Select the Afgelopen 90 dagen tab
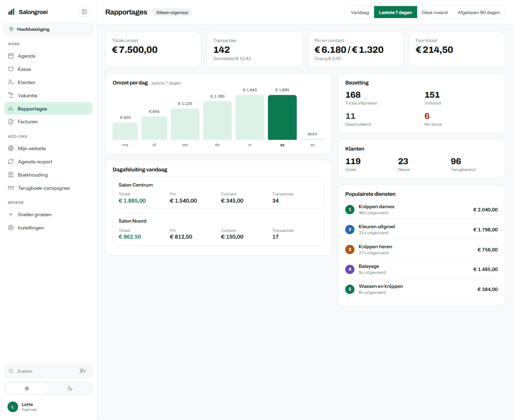The width and height of the screenshot is (513, 420). click(479, 12)
